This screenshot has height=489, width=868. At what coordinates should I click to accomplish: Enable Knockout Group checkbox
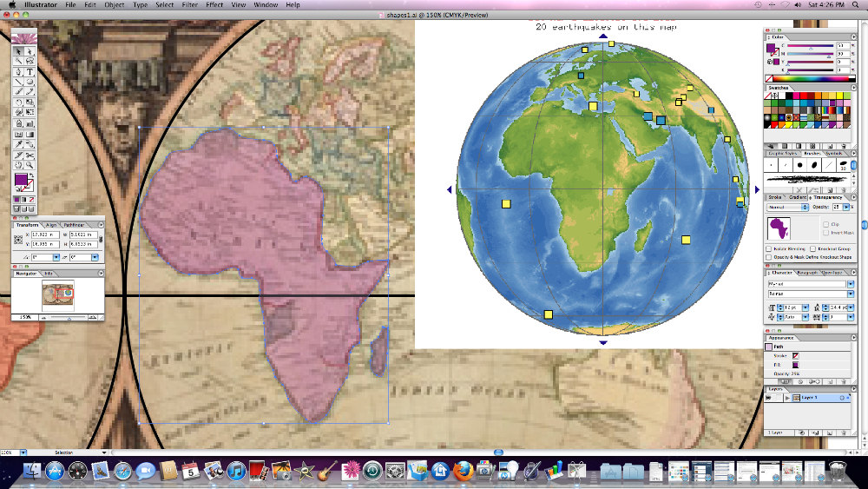812,248
